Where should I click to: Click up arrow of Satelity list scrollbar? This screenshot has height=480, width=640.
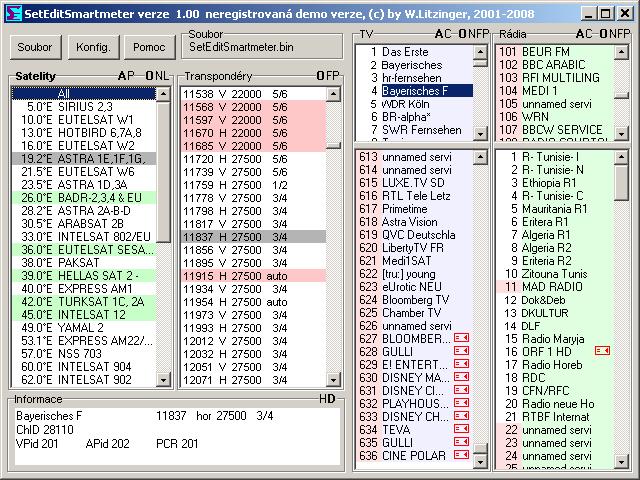(x=163, y=94)
